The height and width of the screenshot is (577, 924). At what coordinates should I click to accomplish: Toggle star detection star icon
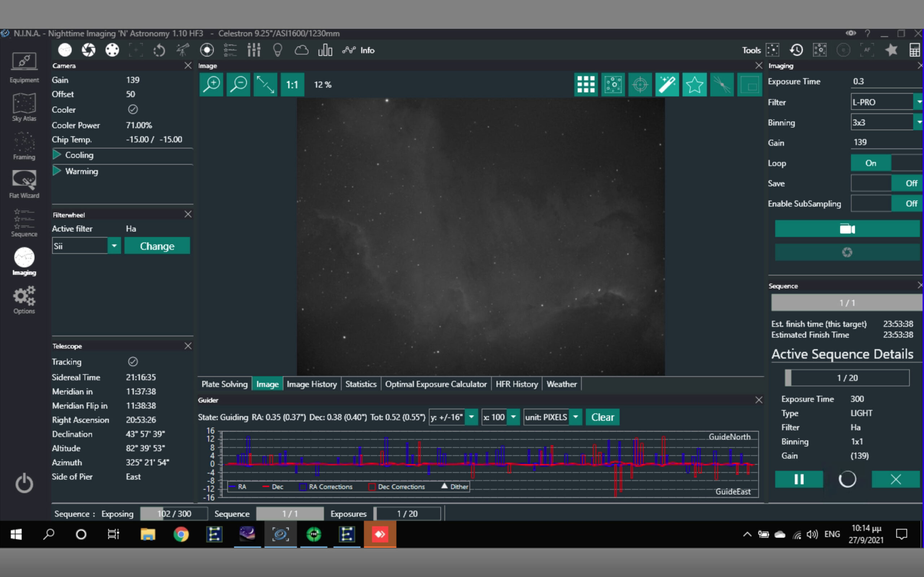(694, 84)
